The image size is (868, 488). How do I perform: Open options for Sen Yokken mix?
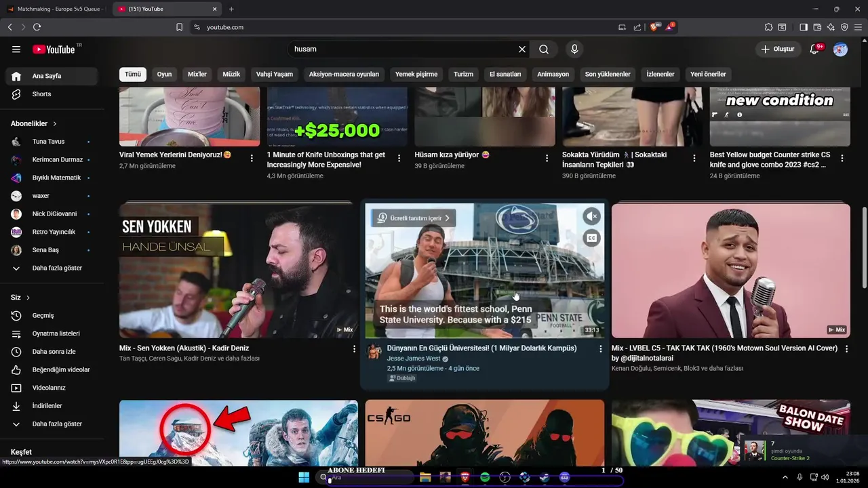[x=354, y=349]
